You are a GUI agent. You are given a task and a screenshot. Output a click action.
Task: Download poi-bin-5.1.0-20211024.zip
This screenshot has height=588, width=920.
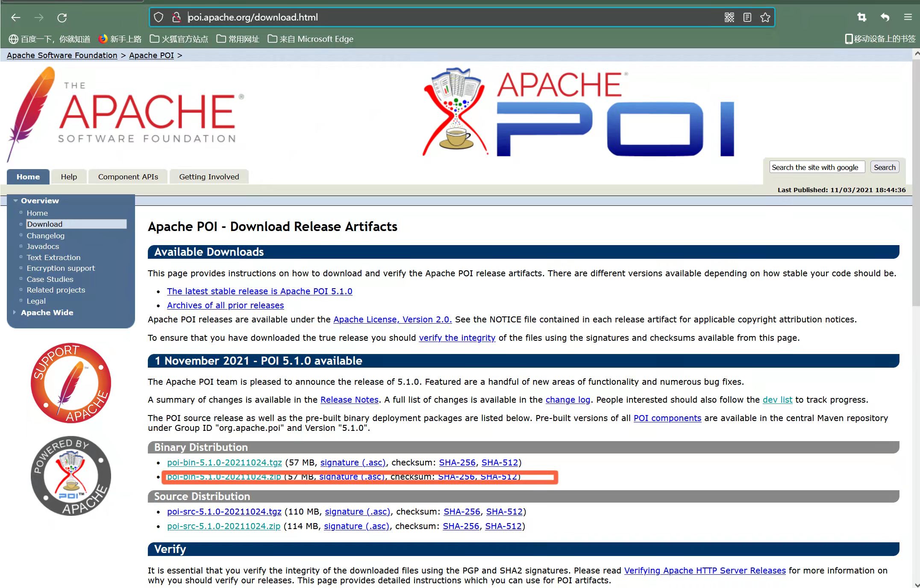click(223, 477)
